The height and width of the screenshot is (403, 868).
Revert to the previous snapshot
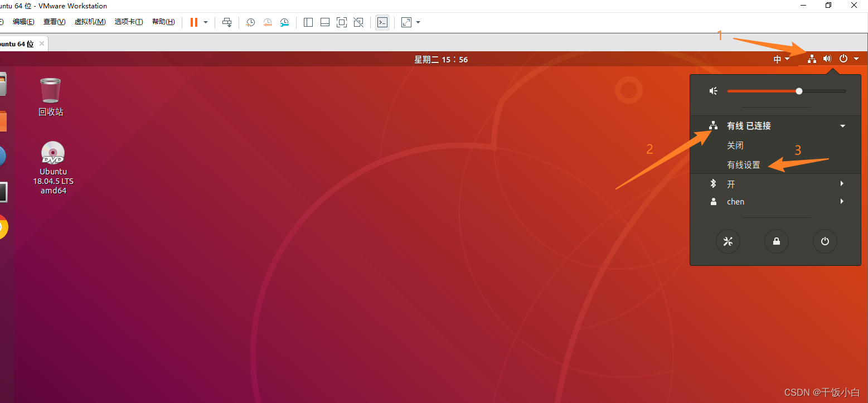[x=268, y=22]
